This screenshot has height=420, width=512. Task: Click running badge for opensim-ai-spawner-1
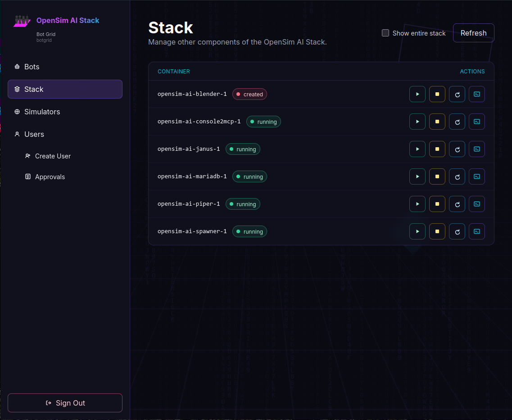click(x=249, y=231)
